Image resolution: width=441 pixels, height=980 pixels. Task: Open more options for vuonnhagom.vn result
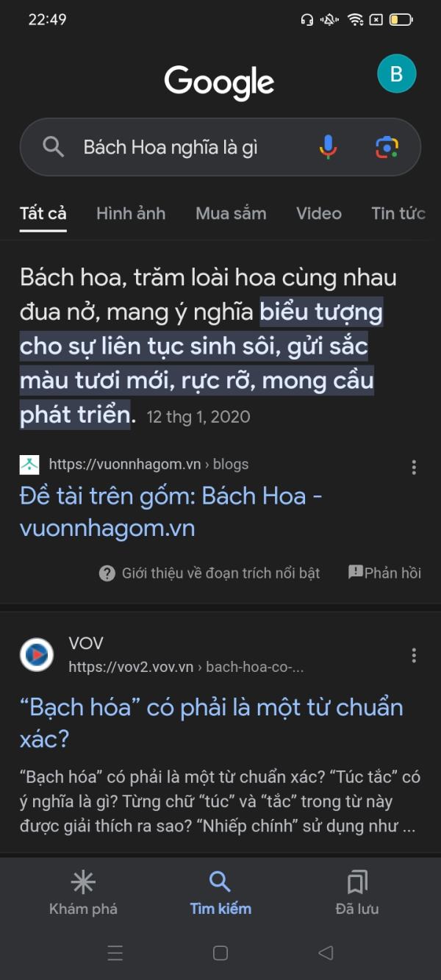coord(414,467)
